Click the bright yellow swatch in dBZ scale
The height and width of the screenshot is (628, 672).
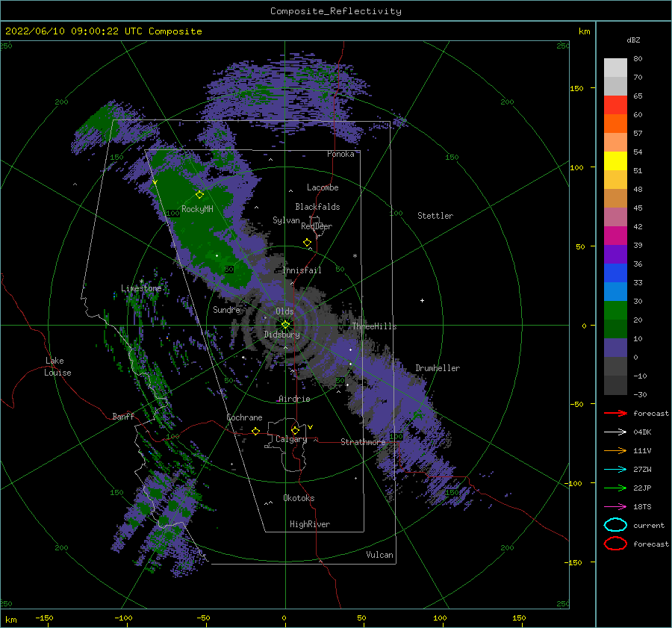click(x=615, y=161)
